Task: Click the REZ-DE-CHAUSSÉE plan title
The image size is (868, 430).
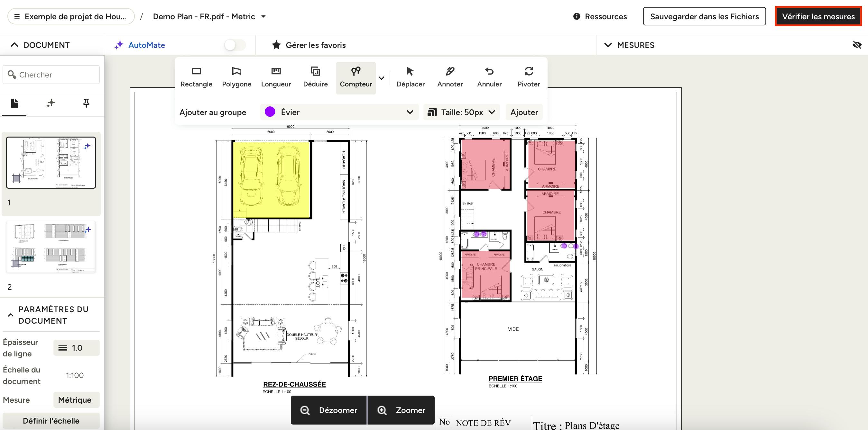Action: click(x=294, y=384)
